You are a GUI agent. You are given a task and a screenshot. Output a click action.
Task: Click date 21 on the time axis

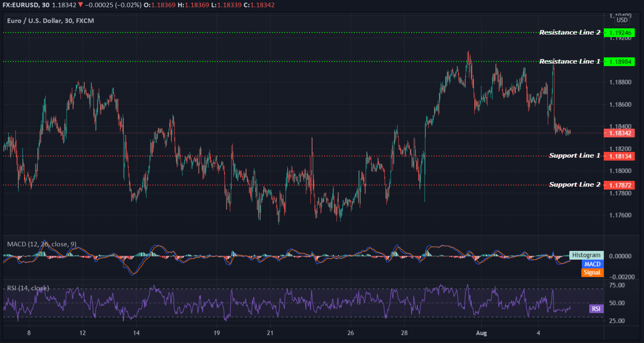(270, 333)
